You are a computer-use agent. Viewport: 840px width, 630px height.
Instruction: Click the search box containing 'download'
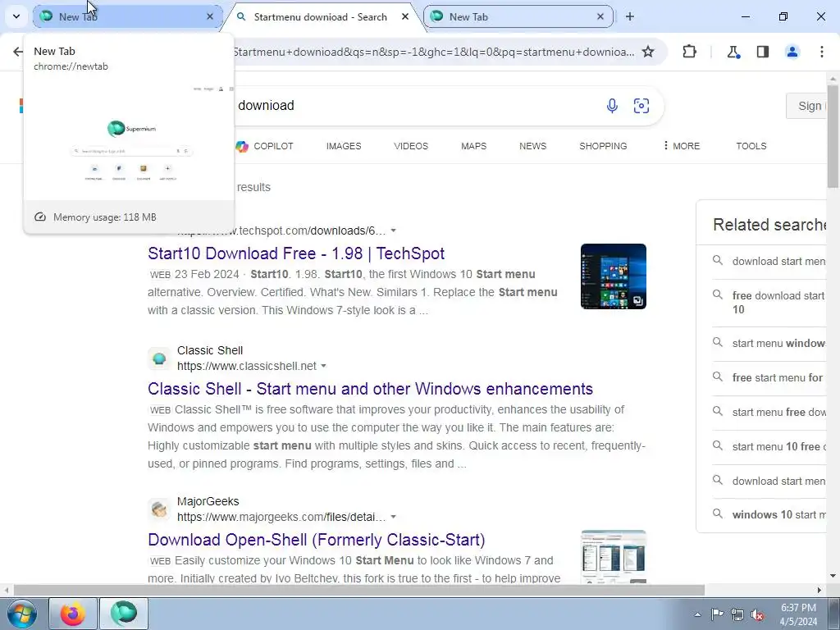tap(418, 106)
